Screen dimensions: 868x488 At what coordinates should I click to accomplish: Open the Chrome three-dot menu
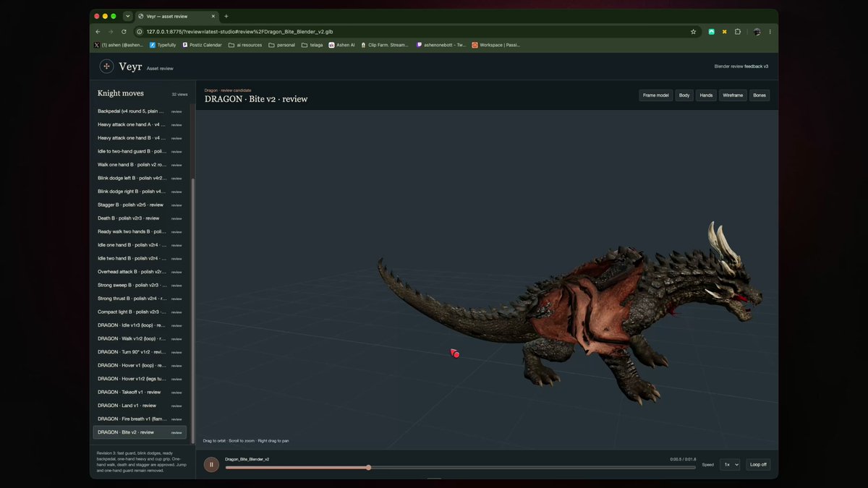[770, 32]
